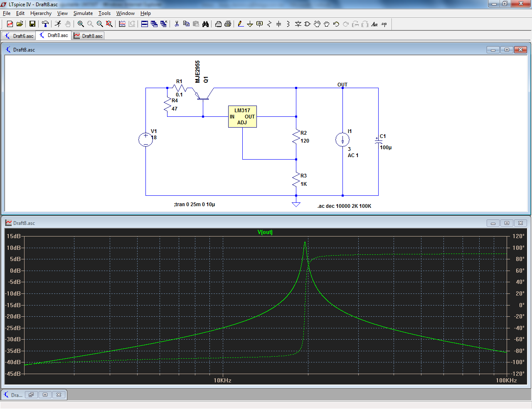Select the Resistor tool in toolbar
532x409 pixels.
tap(269, 24)
